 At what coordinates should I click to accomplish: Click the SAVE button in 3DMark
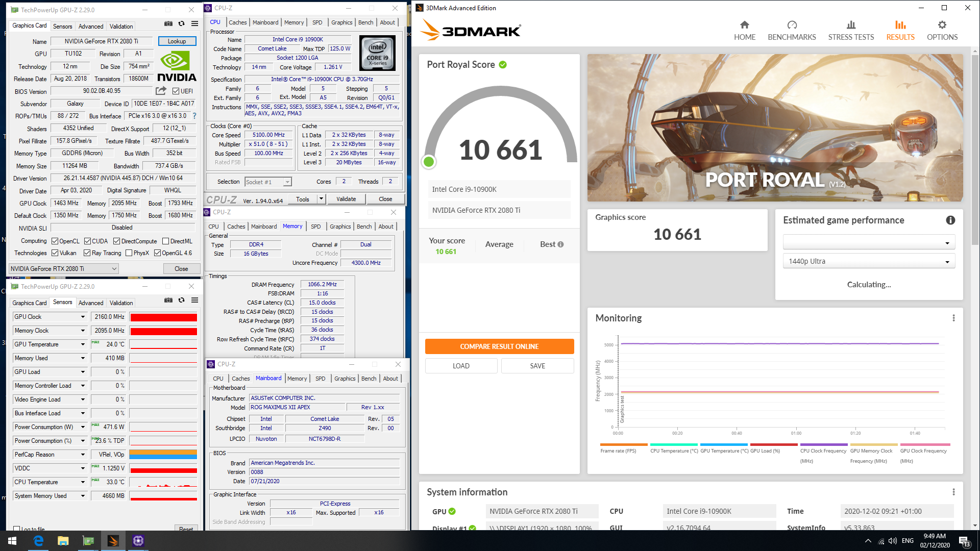(x=537, y=366)
